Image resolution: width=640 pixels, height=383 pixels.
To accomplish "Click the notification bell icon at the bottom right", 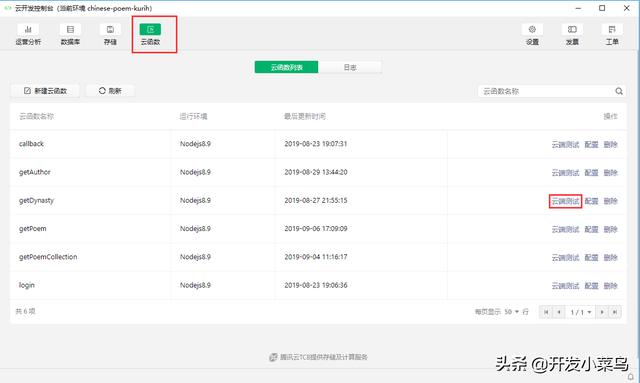I will [631, 376].
